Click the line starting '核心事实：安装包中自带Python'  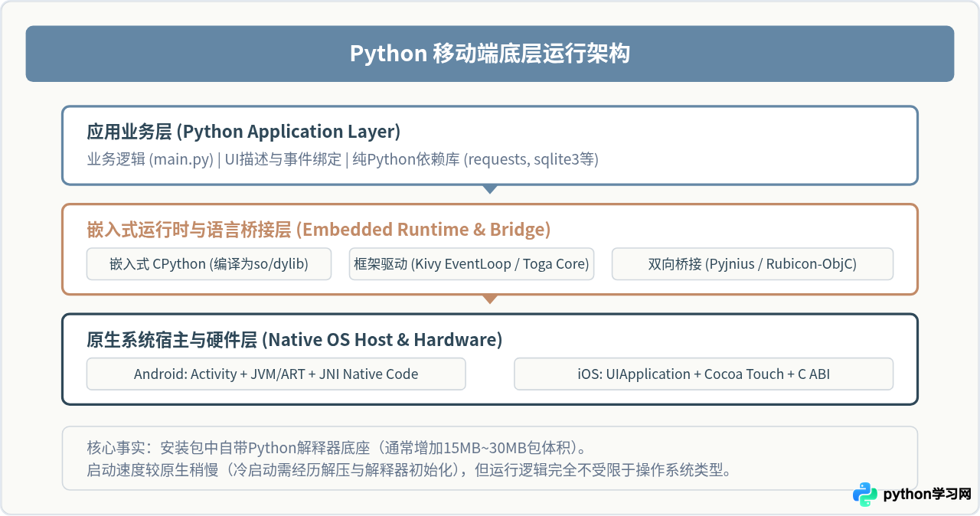click(337, 448)
